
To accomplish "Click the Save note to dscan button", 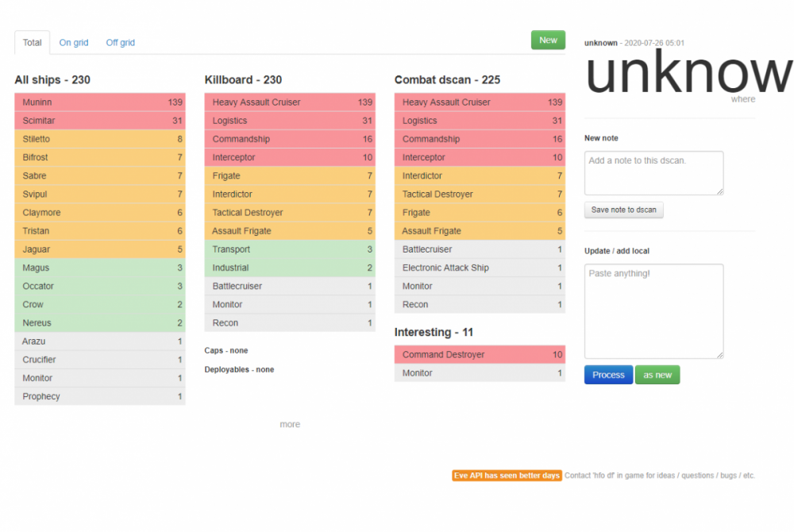I will (x=624, y=210).
